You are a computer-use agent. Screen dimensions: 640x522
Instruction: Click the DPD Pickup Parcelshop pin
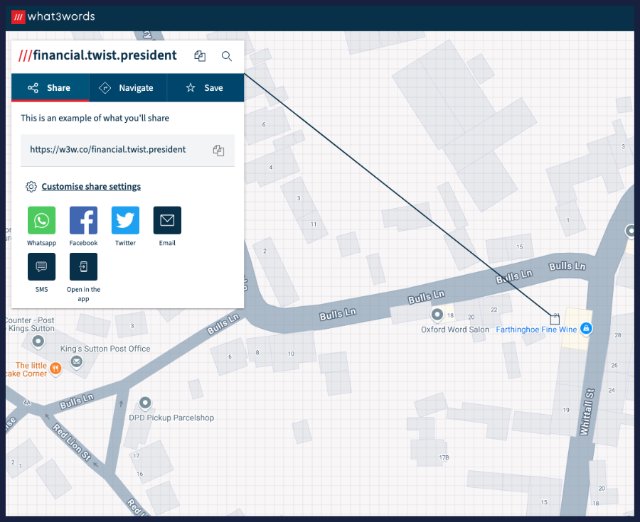[x=145, y=403]
